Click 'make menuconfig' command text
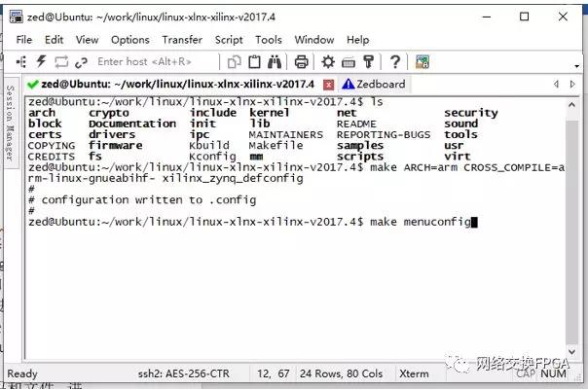The width and height of the screenshot is (588, 390). click(421, 222)
